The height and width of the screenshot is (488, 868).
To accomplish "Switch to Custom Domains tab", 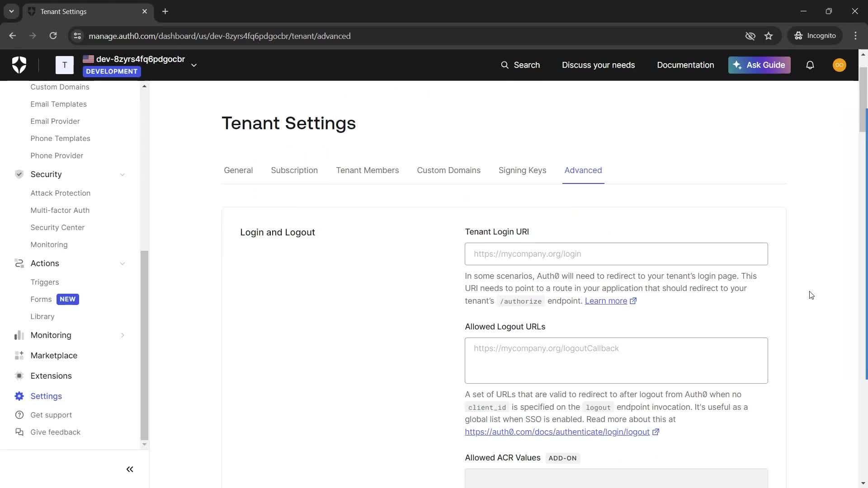I will [448, 170].
